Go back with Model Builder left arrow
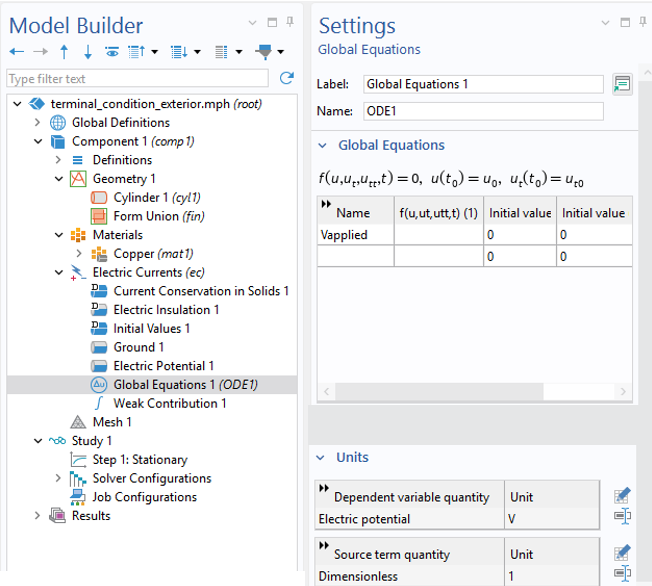Image resolution: width=652 pixels, height=586 pixels. click(17, 52)
